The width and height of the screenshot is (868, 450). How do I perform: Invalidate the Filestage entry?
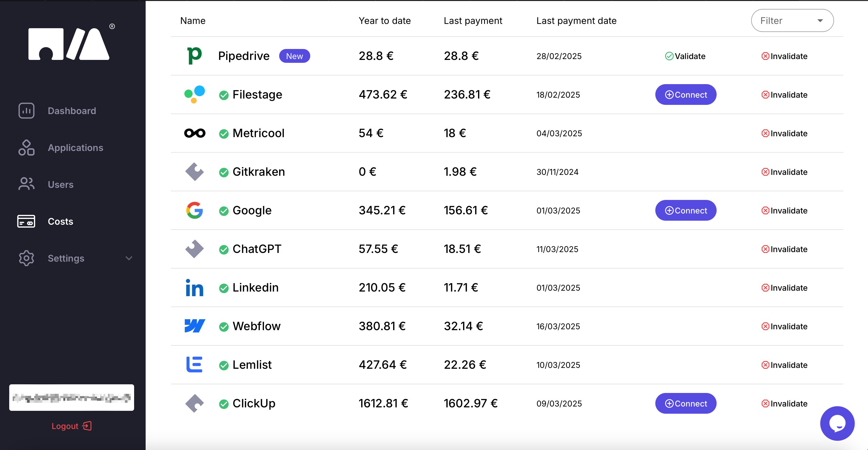[785, 95]
